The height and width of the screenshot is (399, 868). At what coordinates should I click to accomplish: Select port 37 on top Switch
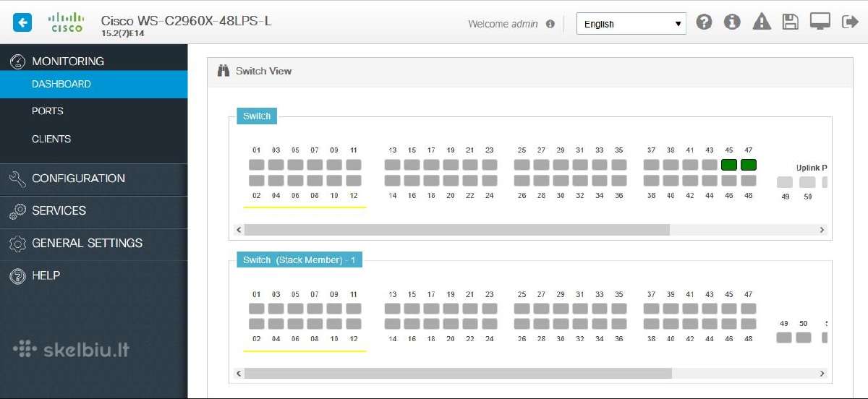652,165
